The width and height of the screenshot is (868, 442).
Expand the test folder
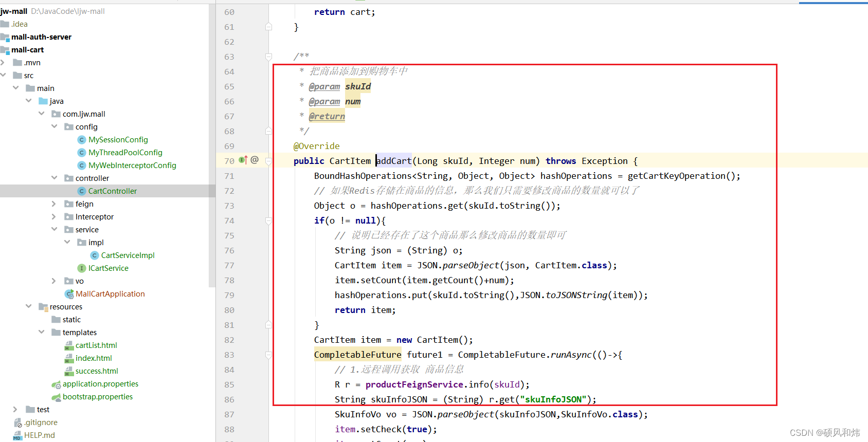(15, 409)
